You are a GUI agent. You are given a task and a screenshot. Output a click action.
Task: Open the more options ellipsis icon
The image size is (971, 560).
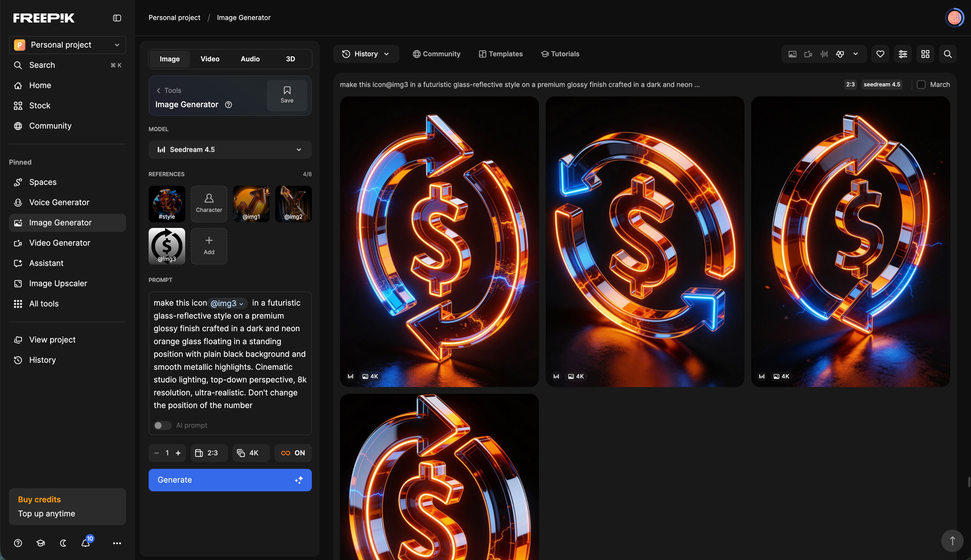click(x=117, y=543)
